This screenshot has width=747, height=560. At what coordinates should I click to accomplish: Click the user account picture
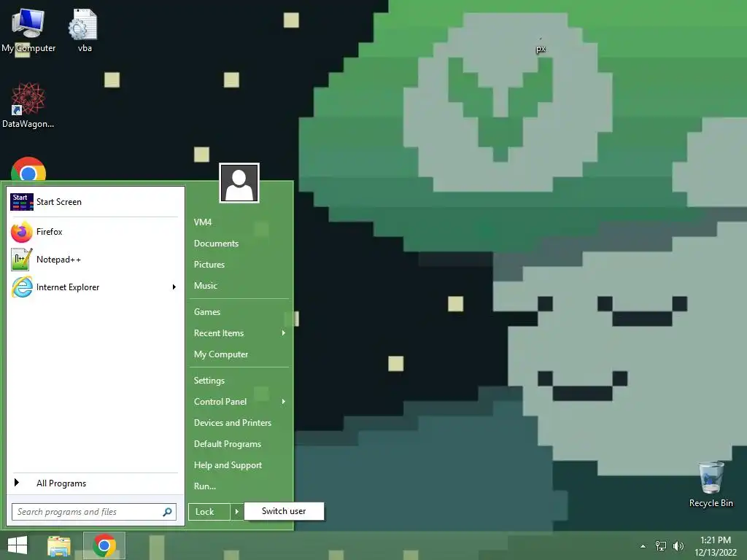click(x=239, y=183)
